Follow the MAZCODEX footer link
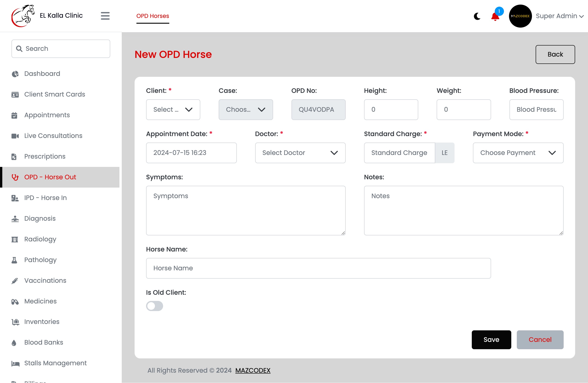 (253, 370)
